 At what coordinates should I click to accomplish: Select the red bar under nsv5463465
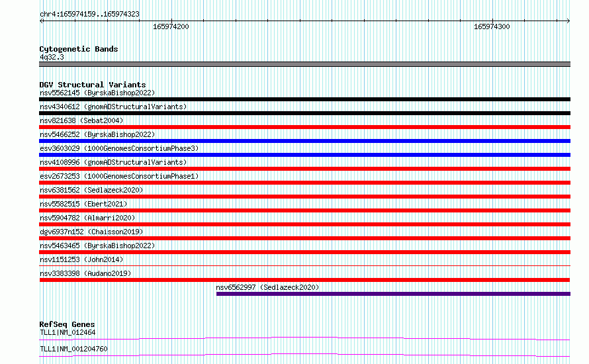tap(304, 252)
